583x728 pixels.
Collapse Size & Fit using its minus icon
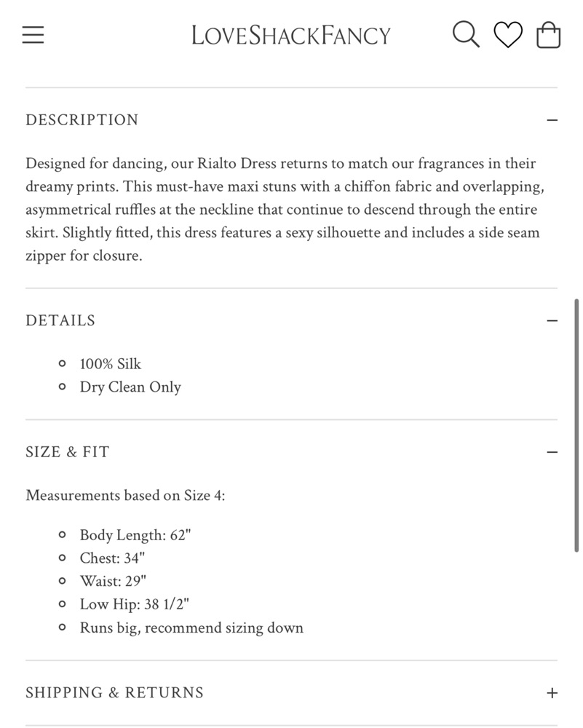552,452
